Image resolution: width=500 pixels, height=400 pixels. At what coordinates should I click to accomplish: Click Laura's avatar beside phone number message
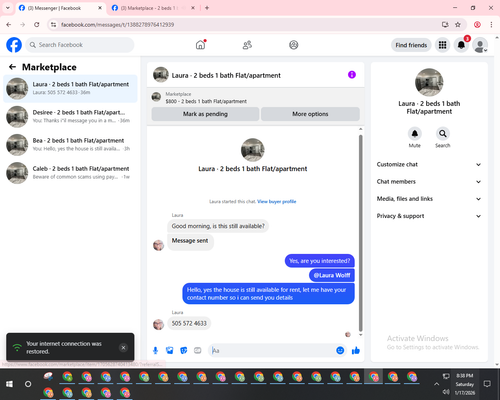tap(158, 324)
